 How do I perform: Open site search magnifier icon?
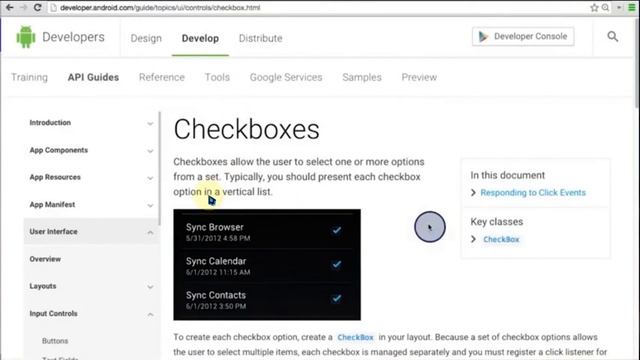613,36
